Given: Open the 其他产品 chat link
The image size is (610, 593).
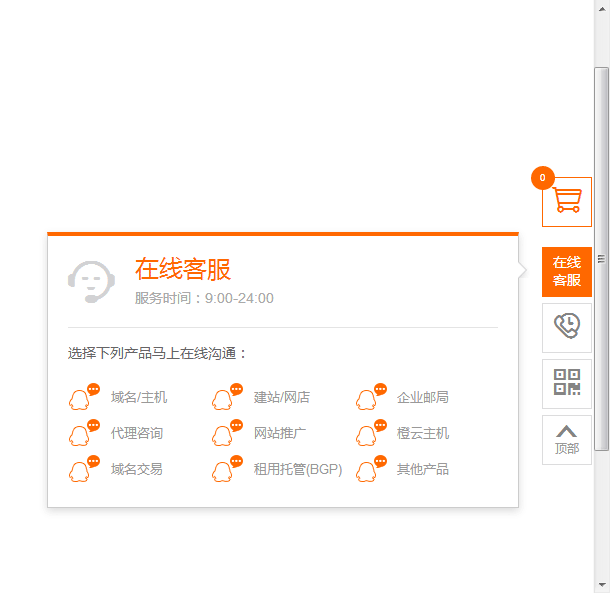Looking at the screenshot, I should (x=423, y=469).
